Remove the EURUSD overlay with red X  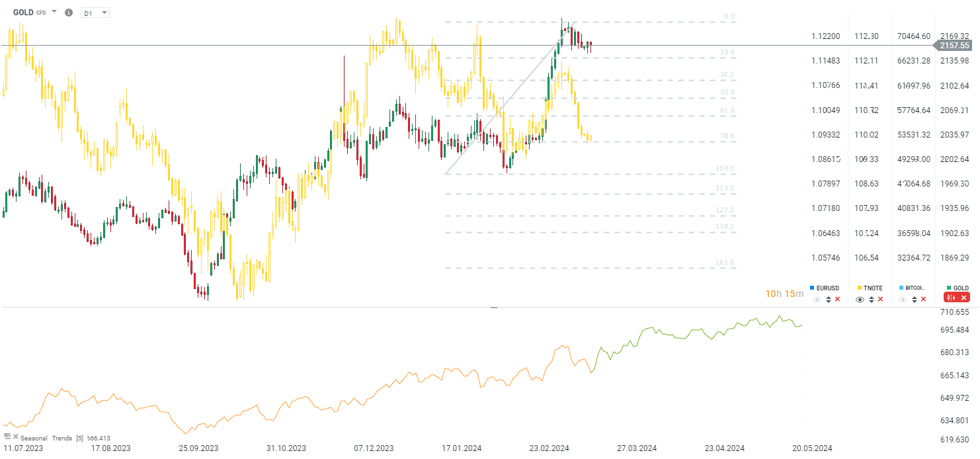[837, 299]
